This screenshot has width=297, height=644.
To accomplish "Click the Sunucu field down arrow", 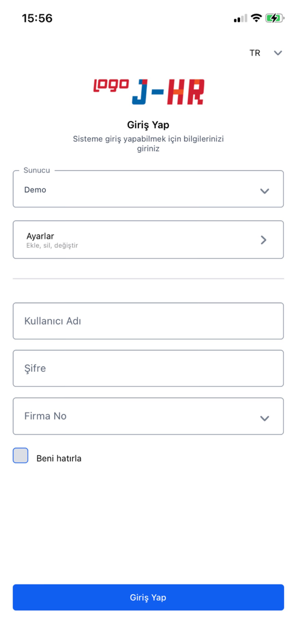I will (265, 191).
